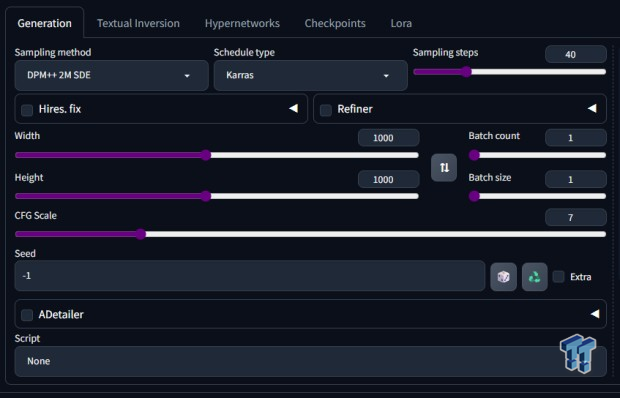Switch to the Textual Inversion tab
Screen dimensions: 620x398
click(x=138, y=23)
